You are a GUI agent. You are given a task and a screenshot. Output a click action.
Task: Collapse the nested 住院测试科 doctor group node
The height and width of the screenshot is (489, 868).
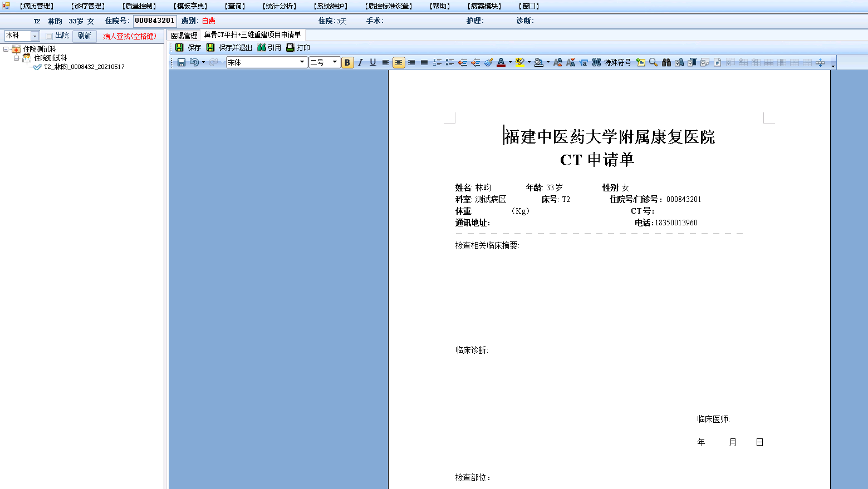[17, 58]
